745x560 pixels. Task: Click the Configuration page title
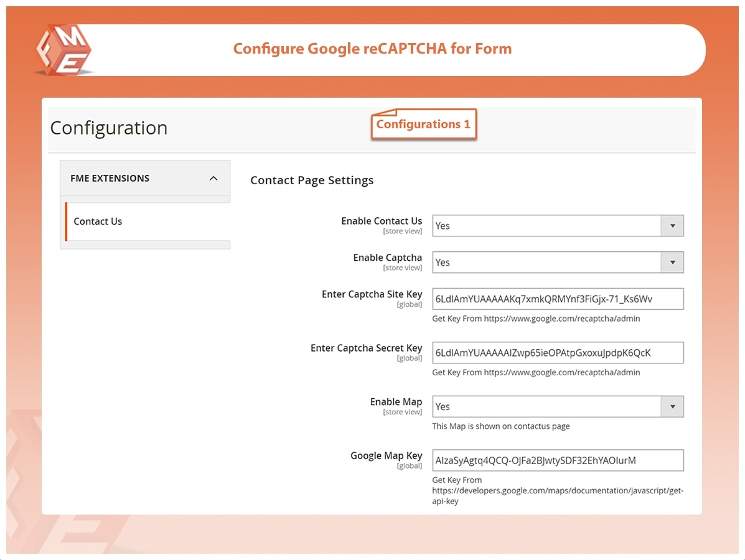(109, 128)
